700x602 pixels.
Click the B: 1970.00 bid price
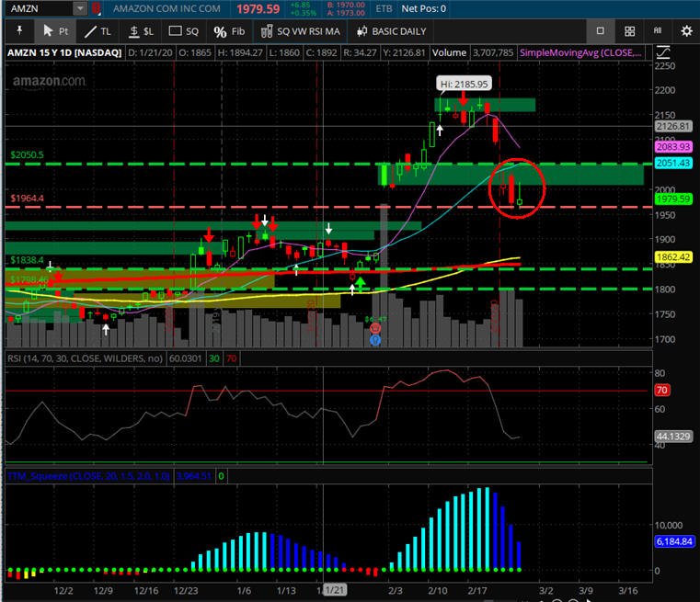(x=347, y=5)
